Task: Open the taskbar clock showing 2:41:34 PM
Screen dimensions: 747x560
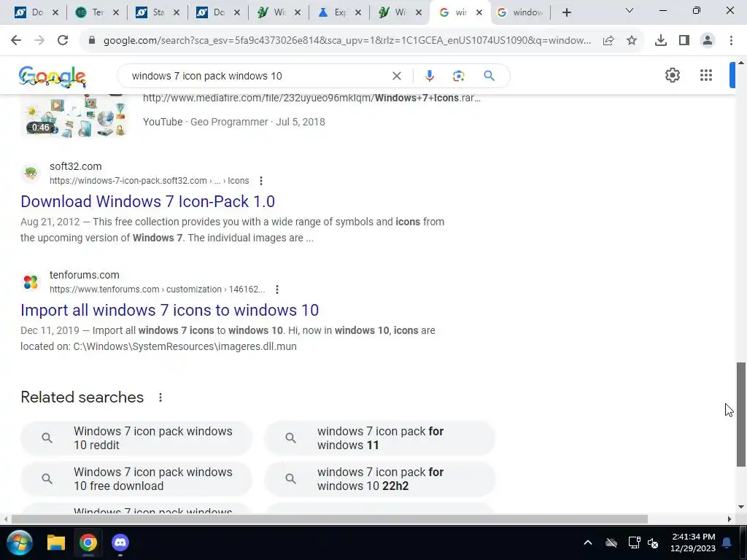Action: coord(693,542)
